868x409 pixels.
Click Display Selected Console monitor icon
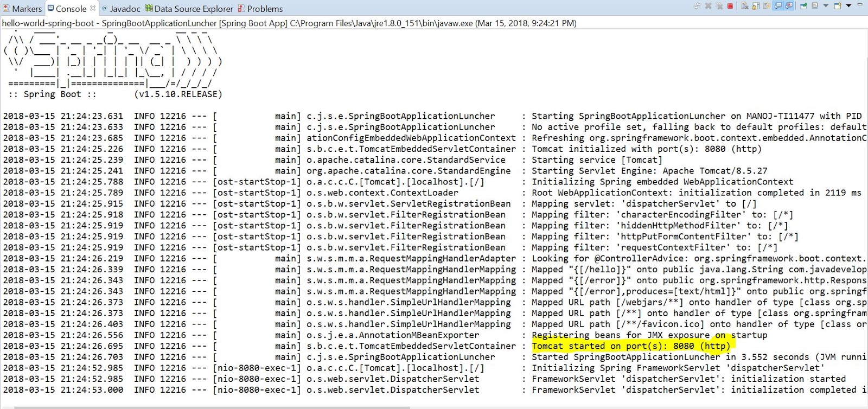tap(815, 6)
